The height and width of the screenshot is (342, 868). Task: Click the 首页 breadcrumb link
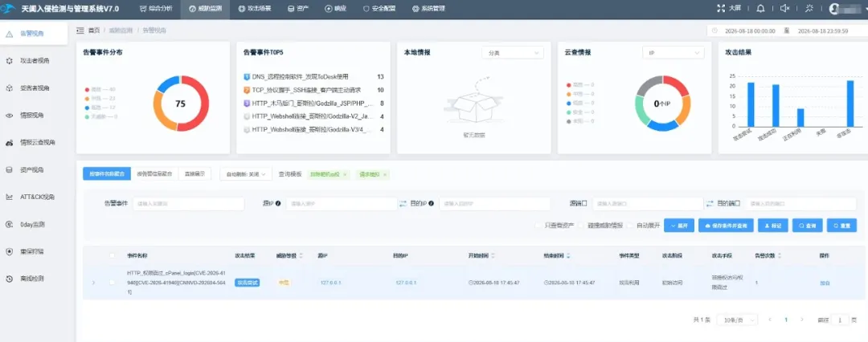(94, 31)
